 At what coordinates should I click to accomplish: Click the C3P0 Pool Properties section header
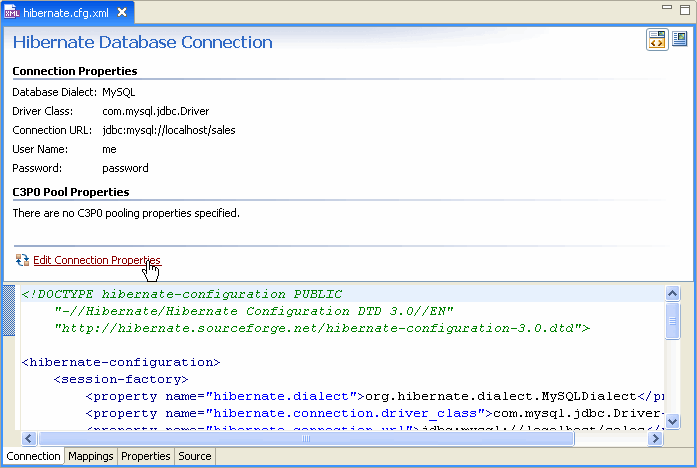71,192
